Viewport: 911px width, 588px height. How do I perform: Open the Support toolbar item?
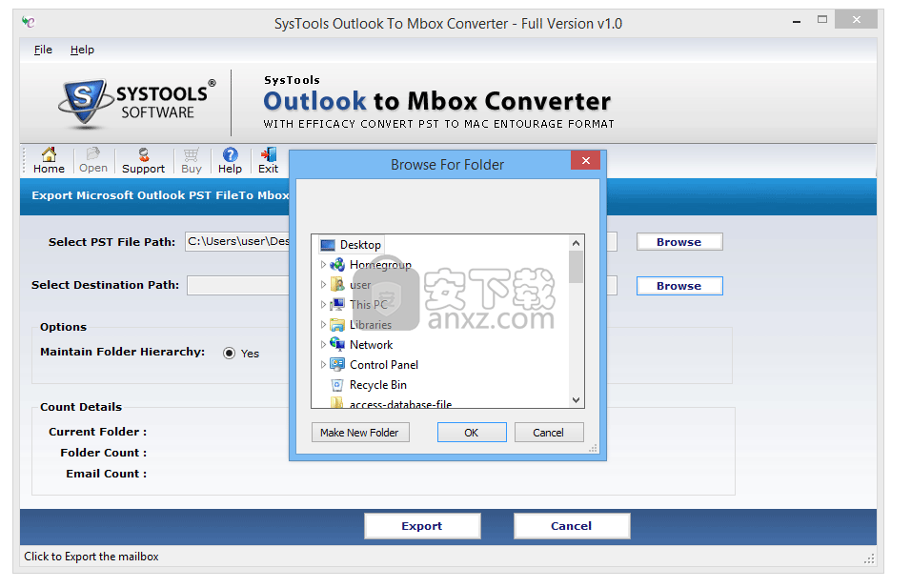143,160
